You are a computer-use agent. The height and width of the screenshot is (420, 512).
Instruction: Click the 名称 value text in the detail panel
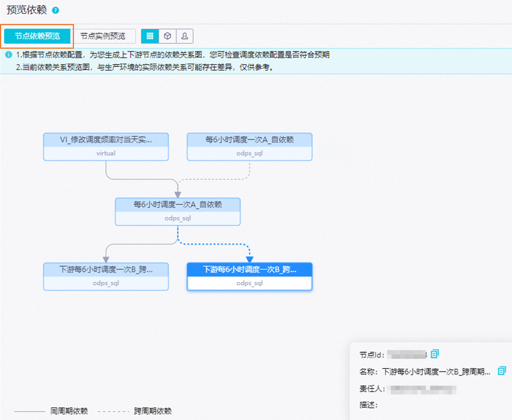coord(436,372)
